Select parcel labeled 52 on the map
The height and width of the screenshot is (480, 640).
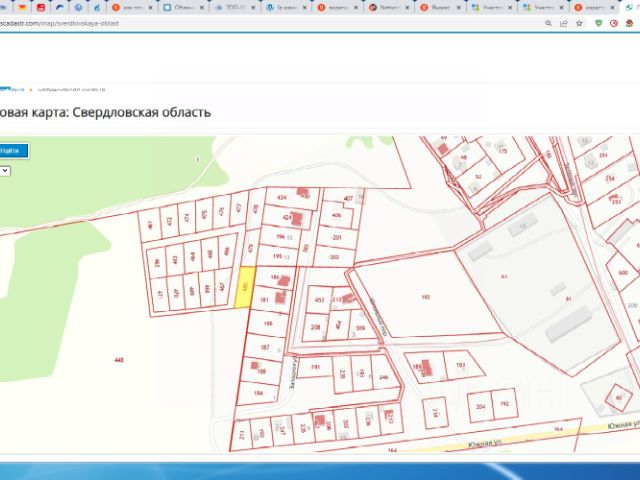[x=478, y=177]
